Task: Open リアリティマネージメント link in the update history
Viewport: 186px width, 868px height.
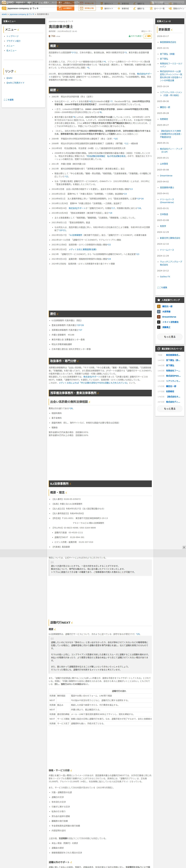Action: coord(171,94)
